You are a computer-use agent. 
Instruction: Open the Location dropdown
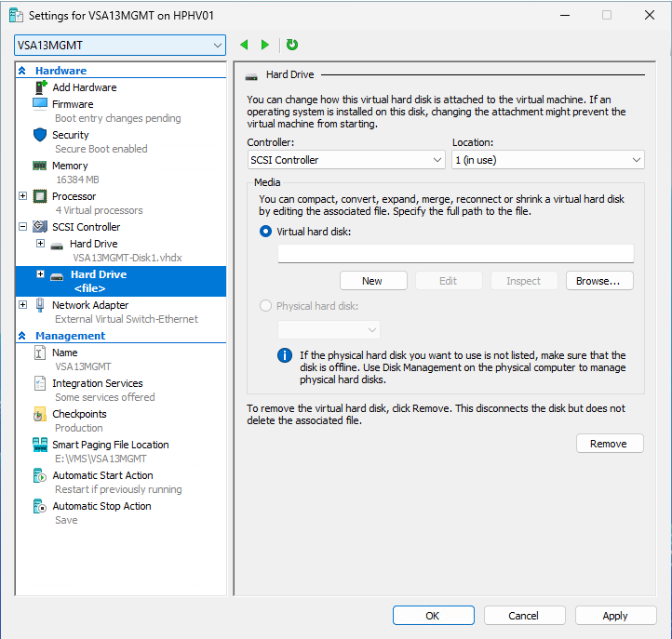click(547, 160)
